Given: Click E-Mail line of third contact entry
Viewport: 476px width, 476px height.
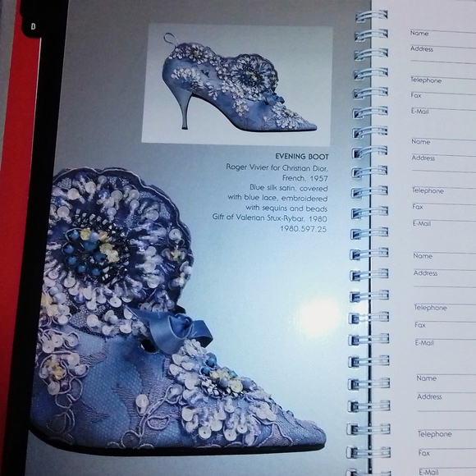Looking at the screenshot, I should pyautogui.click(x=445, y=343).
